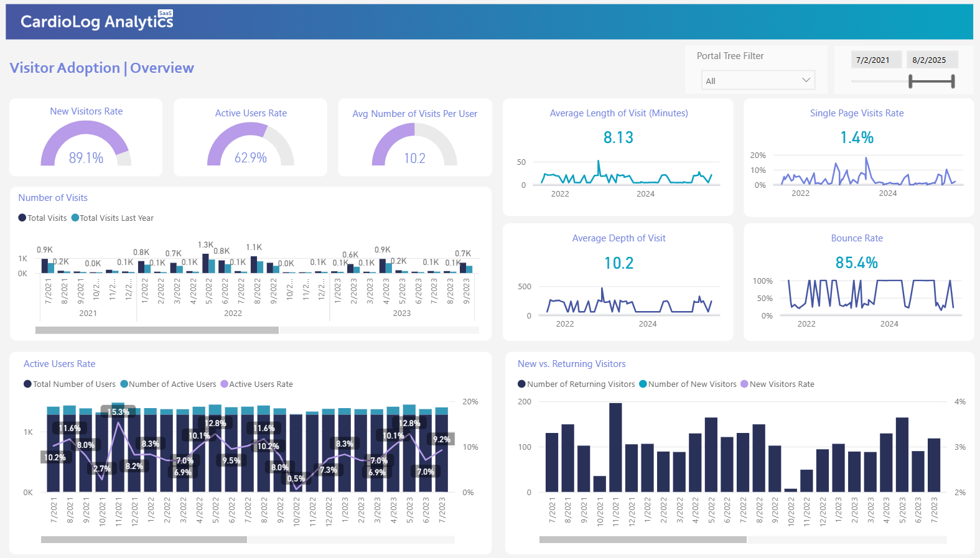Screen dimensions: 980x558
Task: Click the New Visitors Rate legend dot
Action: pos(744,384)
